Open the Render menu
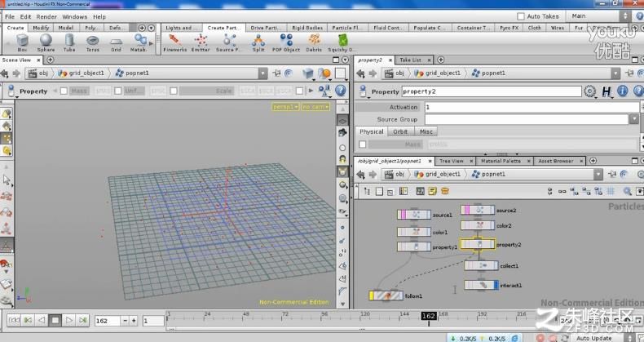The image size is (644, 342). coord(46,17)
